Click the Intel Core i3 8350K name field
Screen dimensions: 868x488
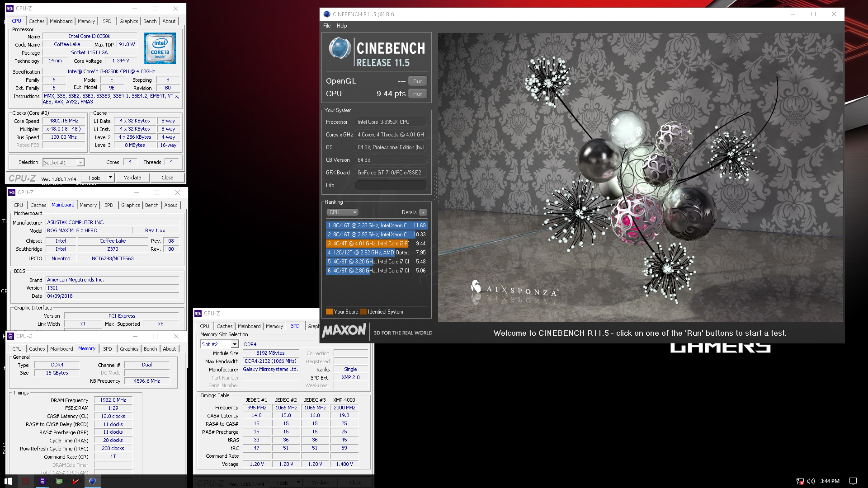(90, 36)
